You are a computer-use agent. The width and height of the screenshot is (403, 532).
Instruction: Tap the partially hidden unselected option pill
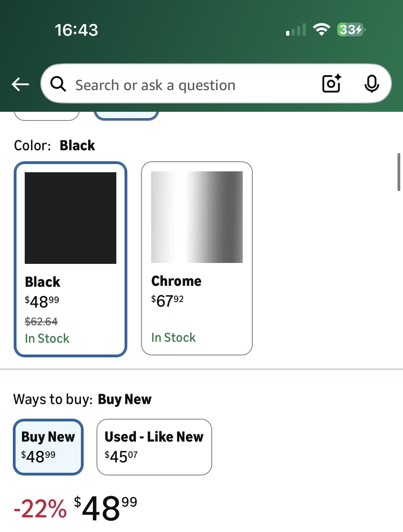(x=47, y=116)
